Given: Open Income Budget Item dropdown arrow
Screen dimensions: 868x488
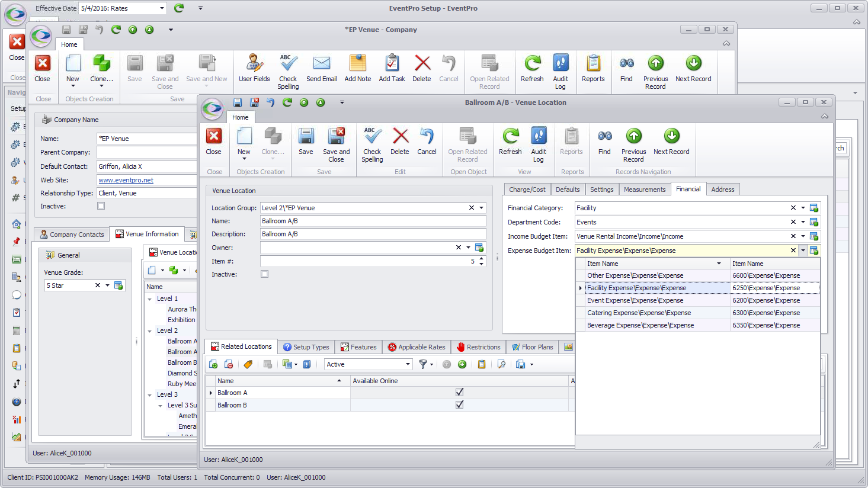Looking at the screenshot, I should coord(803,236).
